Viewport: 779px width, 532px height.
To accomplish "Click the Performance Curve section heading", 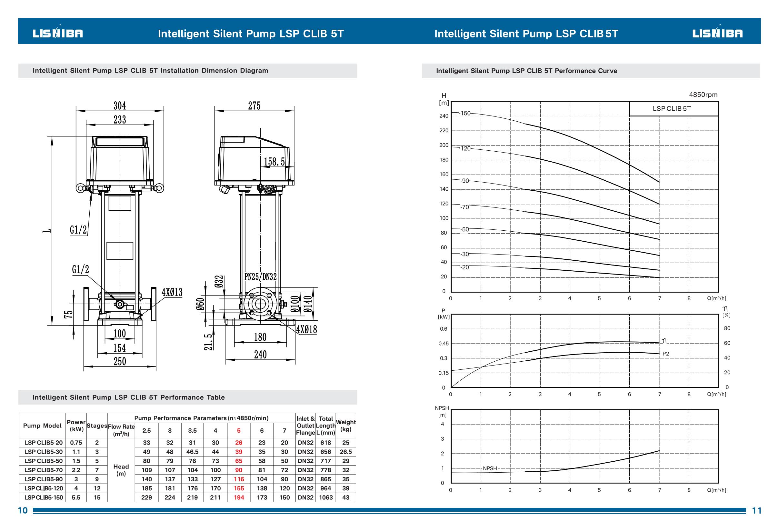I will pyautogui.click(x=526, y=71).
